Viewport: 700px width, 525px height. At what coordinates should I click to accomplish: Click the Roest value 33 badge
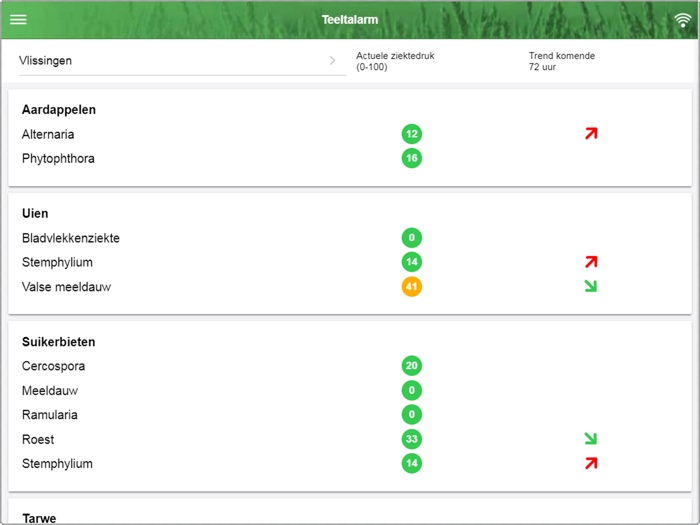412,439
